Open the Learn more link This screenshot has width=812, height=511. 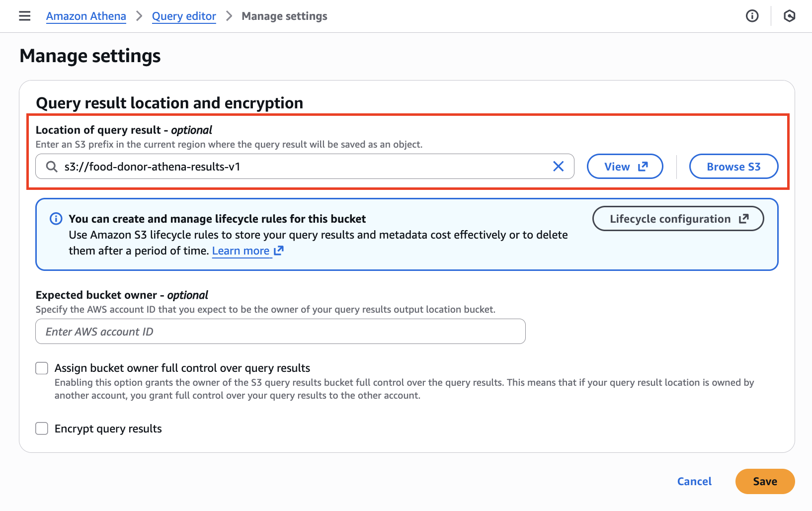pos(247,251)
